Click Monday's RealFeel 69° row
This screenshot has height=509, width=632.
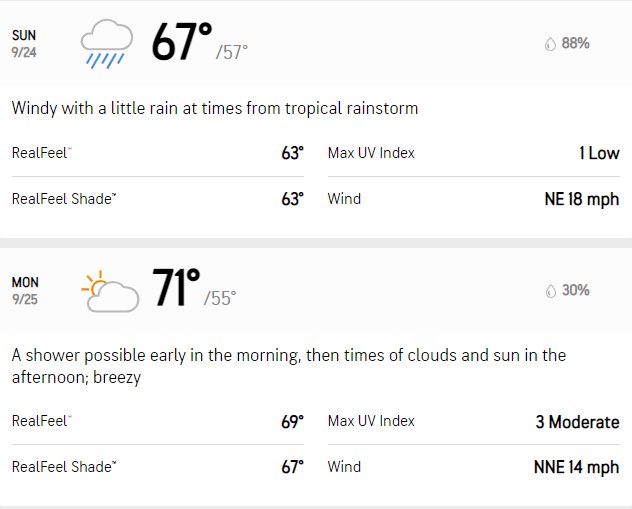[158, 422]
